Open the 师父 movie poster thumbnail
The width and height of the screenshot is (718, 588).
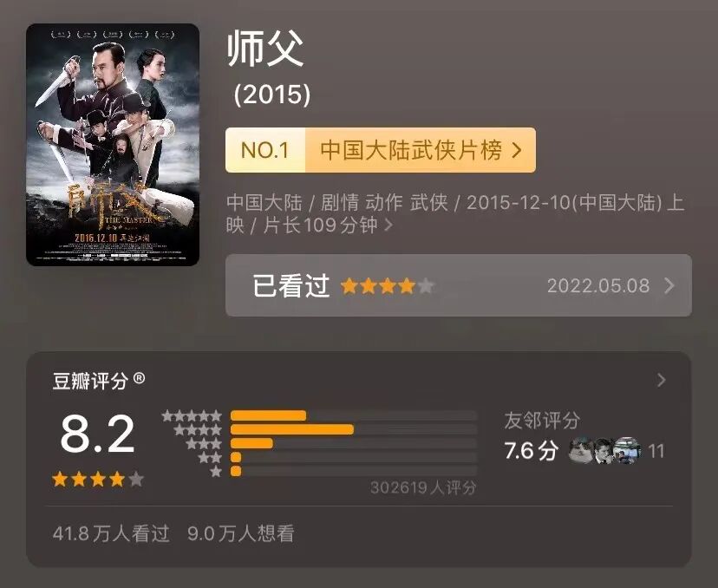tap(113, 145)
